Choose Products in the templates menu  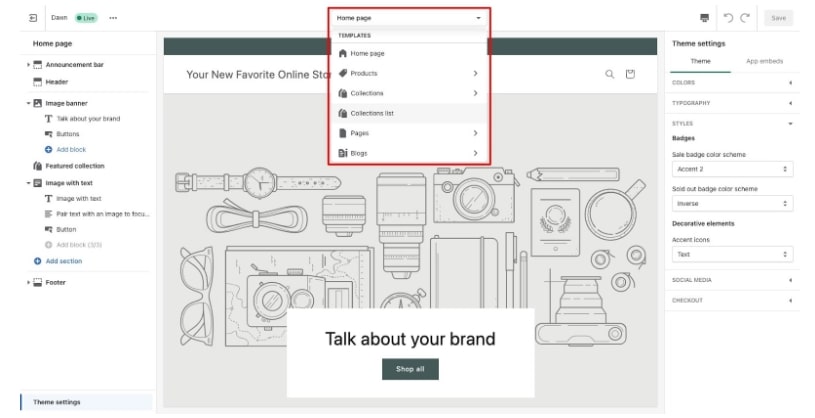pos(364,73)
